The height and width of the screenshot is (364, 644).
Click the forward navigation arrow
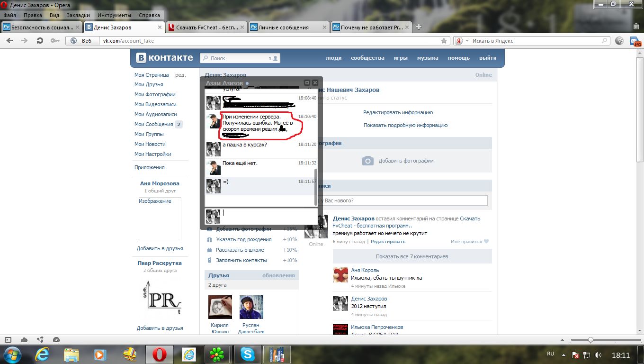coord(25,41)
